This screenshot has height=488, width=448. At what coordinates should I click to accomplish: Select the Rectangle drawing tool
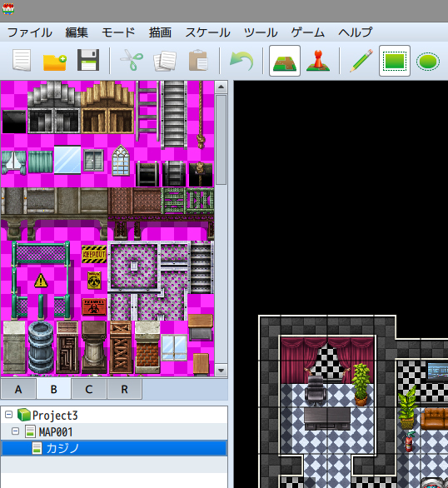(395, 61)
